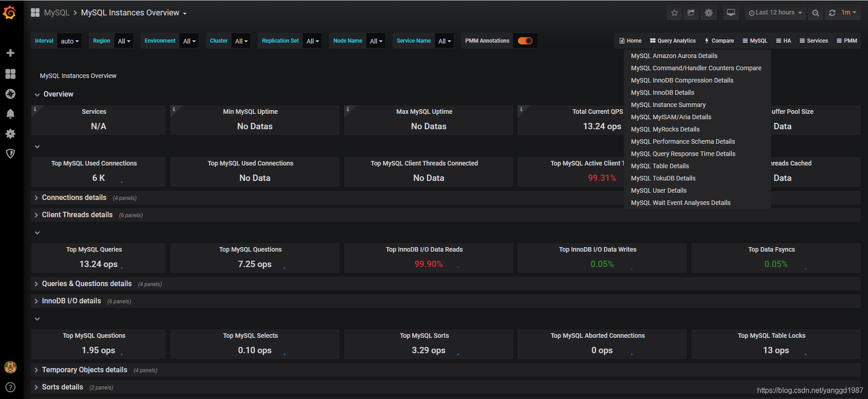Click the MySQL menu in the nav bar
The image size is (868, 399).
point(755,41)
